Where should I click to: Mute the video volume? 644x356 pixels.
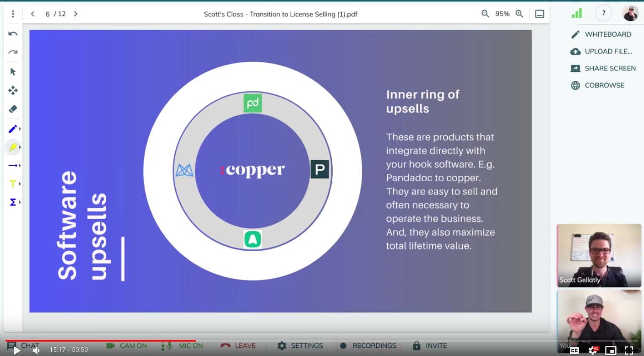36,351
